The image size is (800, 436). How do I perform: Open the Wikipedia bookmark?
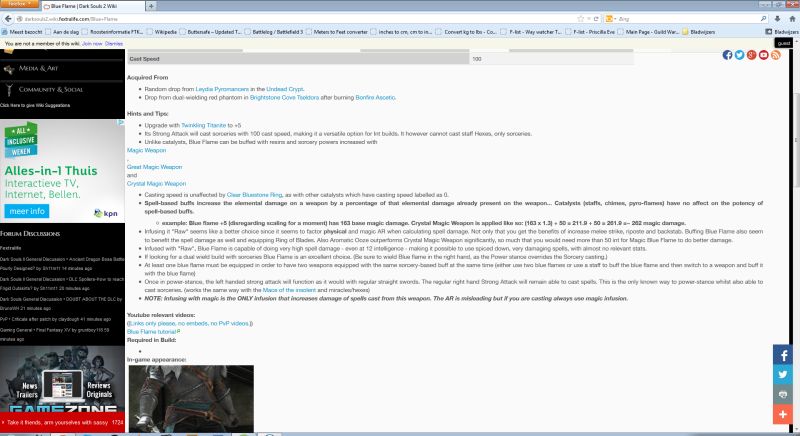click(162, 32)
